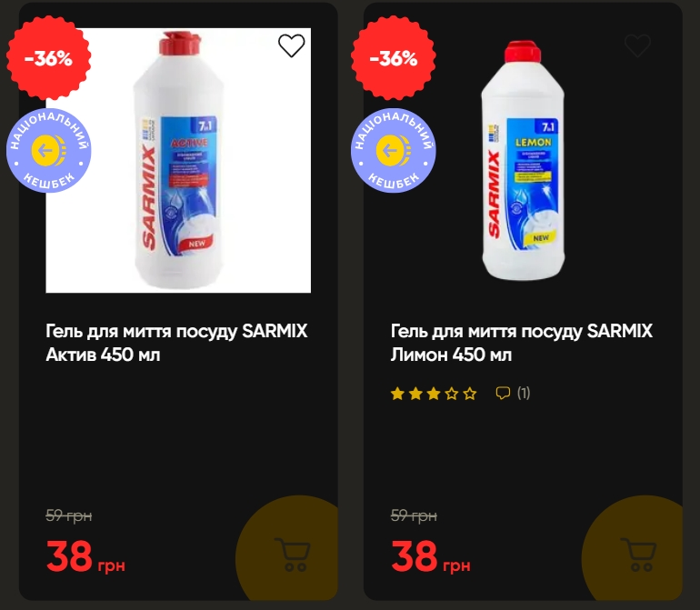Open the Національний кешбек badge on the Лимон card
The height and width of the screenshot is (610, 700).
click(x=394, y=151)
